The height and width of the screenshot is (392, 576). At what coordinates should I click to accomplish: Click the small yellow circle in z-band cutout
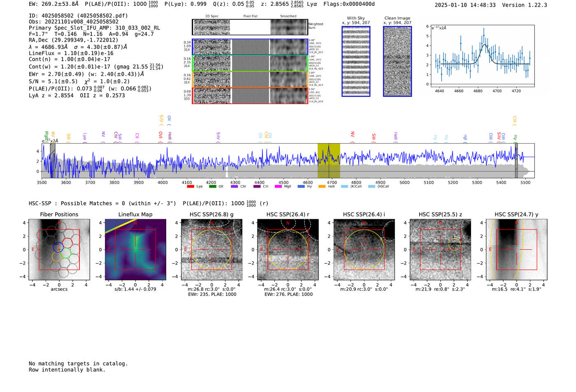click(454, 244)
